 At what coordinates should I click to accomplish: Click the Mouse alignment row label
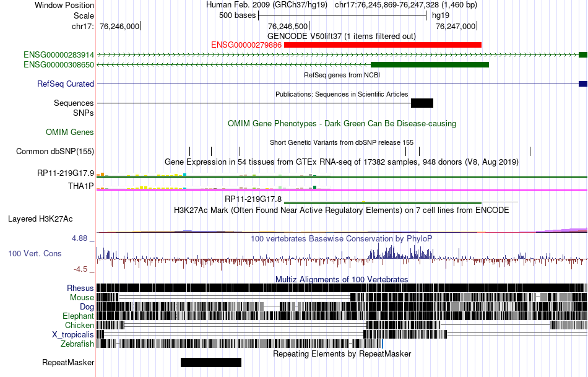[82, 298]
